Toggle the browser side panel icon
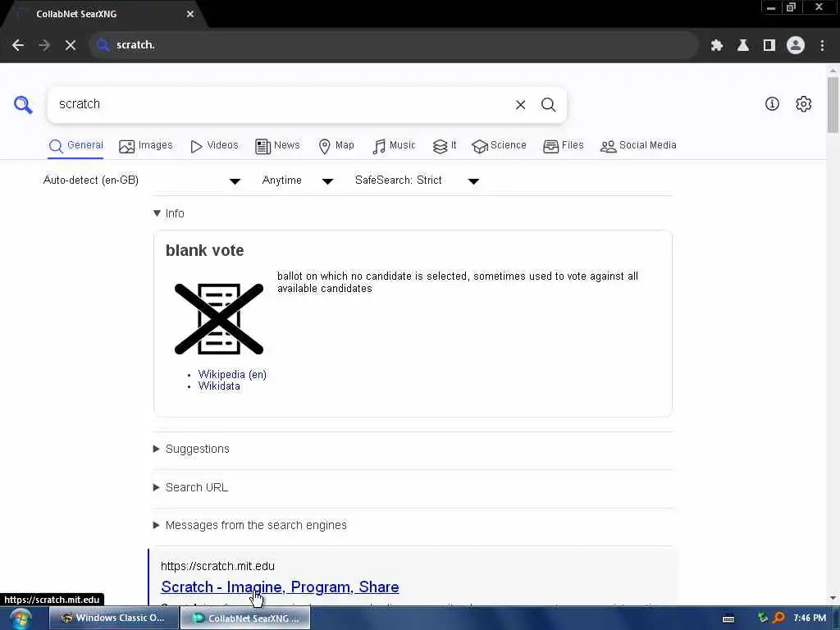Image resolution: width=840 pixels, height=630 pixels. (769, 46)
